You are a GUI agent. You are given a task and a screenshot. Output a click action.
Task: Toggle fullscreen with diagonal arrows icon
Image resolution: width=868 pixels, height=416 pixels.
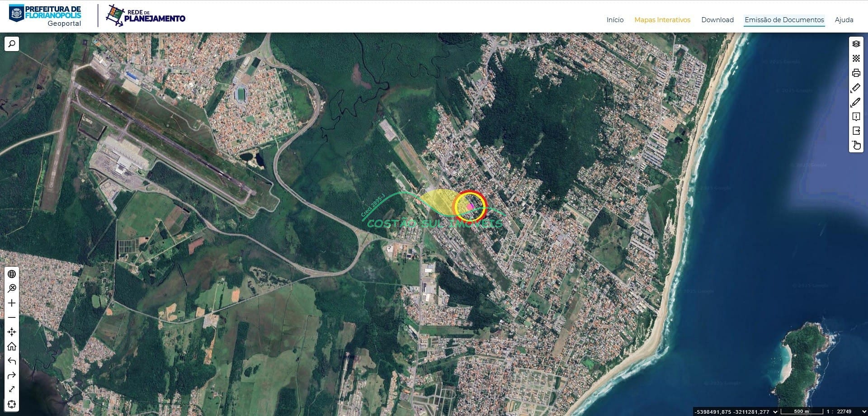coord(12,389)
